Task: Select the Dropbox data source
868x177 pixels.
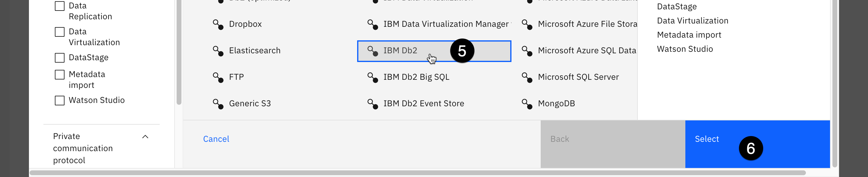Action: pos(245,24)
